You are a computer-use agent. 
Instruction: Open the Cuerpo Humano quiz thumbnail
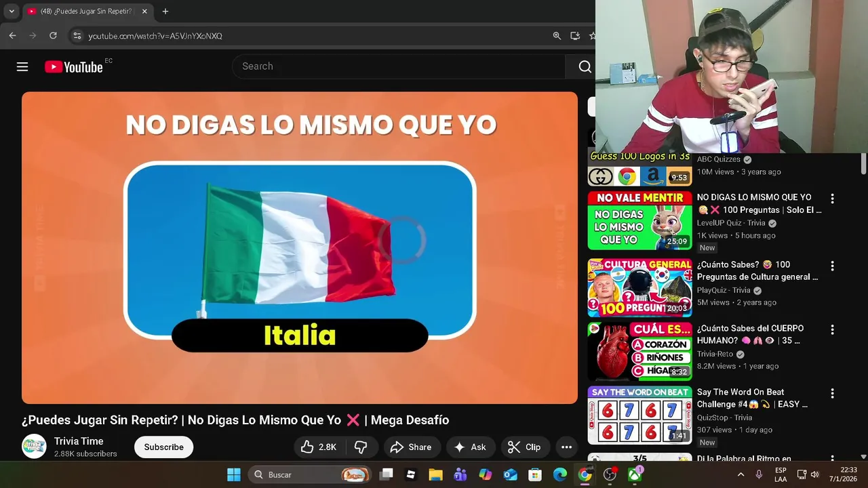pos(639,351)
